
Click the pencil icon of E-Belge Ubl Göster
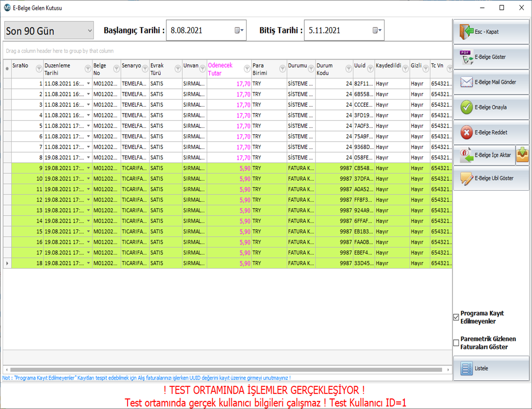click(x=466, y=178)
